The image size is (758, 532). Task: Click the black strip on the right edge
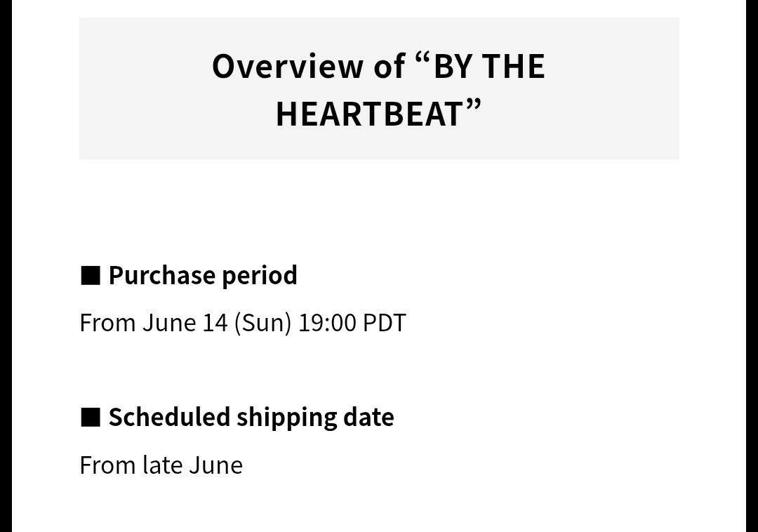pyautogui.click(x=752, y=266)
